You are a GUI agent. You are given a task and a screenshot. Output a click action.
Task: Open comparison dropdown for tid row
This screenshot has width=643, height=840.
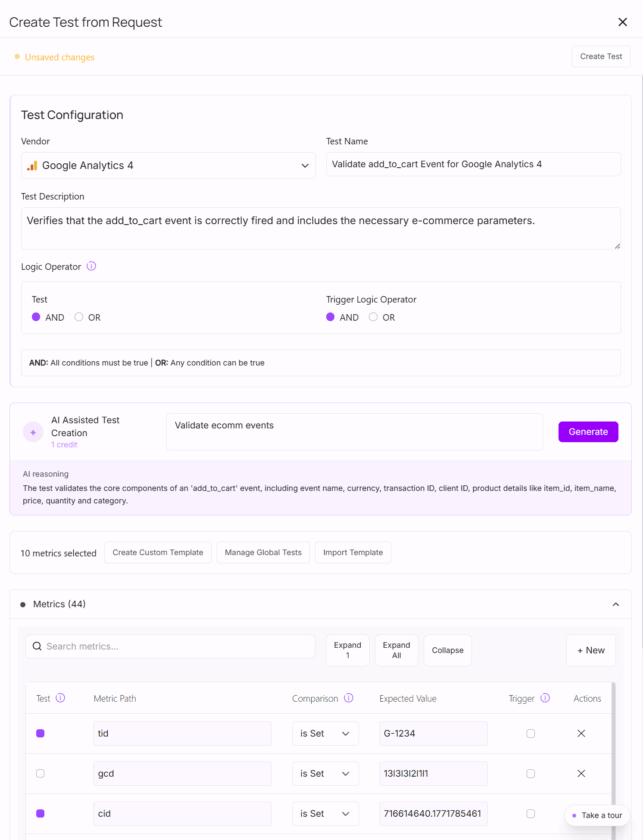(x=325, y=734)
